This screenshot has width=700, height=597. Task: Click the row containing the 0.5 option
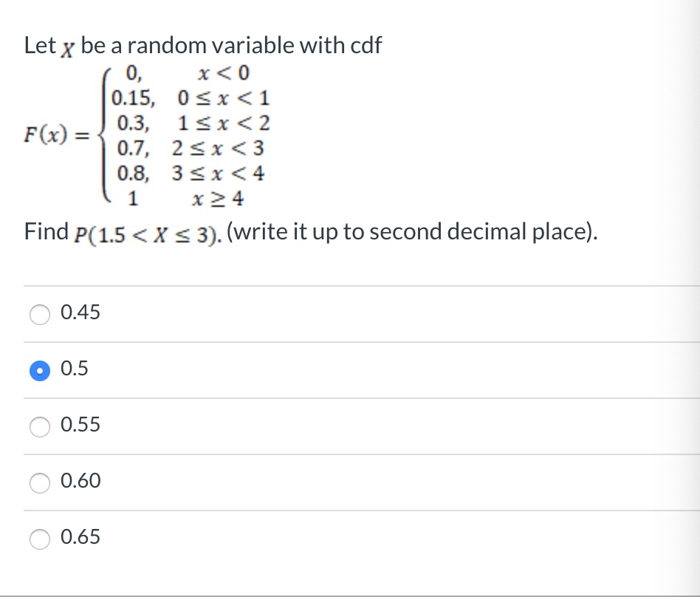[x=295, y=369]
